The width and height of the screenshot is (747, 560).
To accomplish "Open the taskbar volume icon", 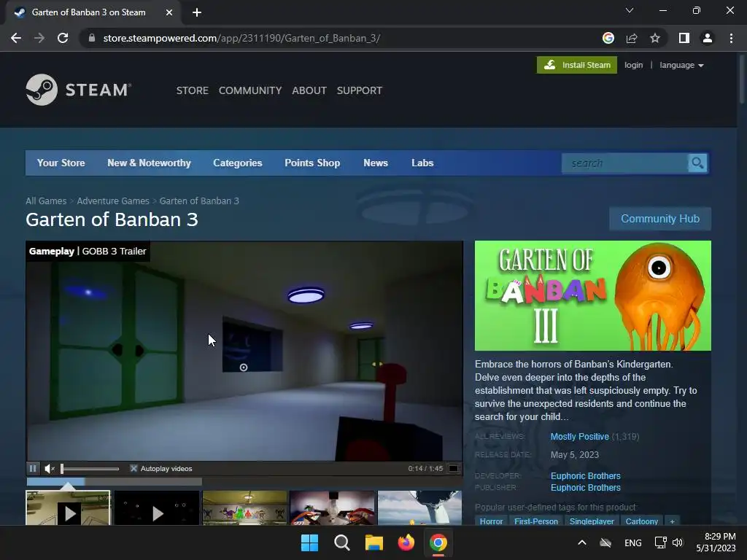I will [678, 542].
